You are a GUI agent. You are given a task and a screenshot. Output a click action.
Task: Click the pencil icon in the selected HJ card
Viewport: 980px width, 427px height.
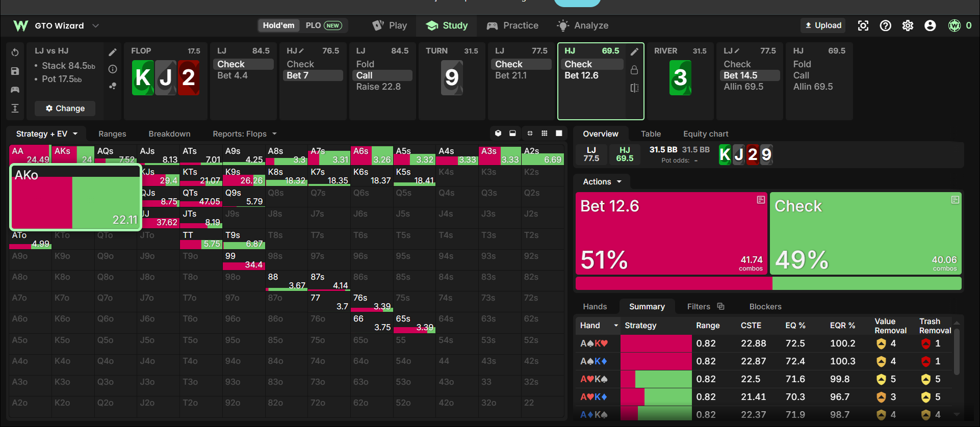[x=634, y=51]
